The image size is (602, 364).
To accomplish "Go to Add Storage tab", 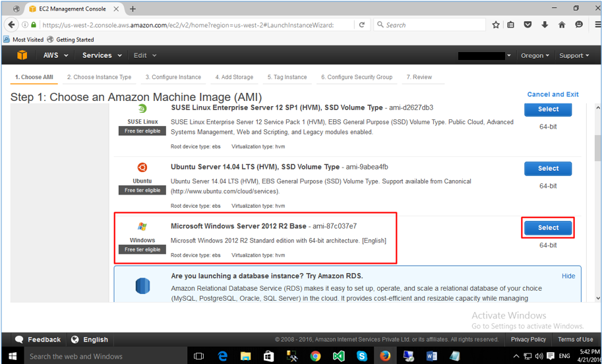I will [x=234, y=77].
